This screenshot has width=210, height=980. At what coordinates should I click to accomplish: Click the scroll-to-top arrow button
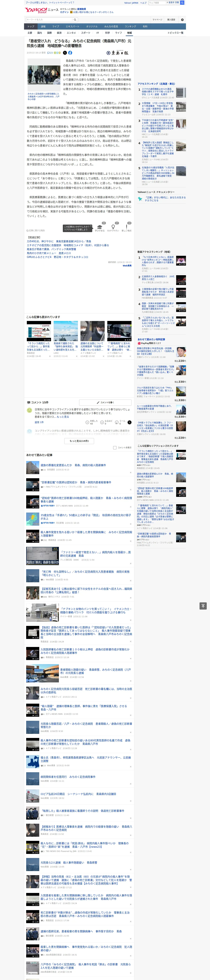(203, 606)
